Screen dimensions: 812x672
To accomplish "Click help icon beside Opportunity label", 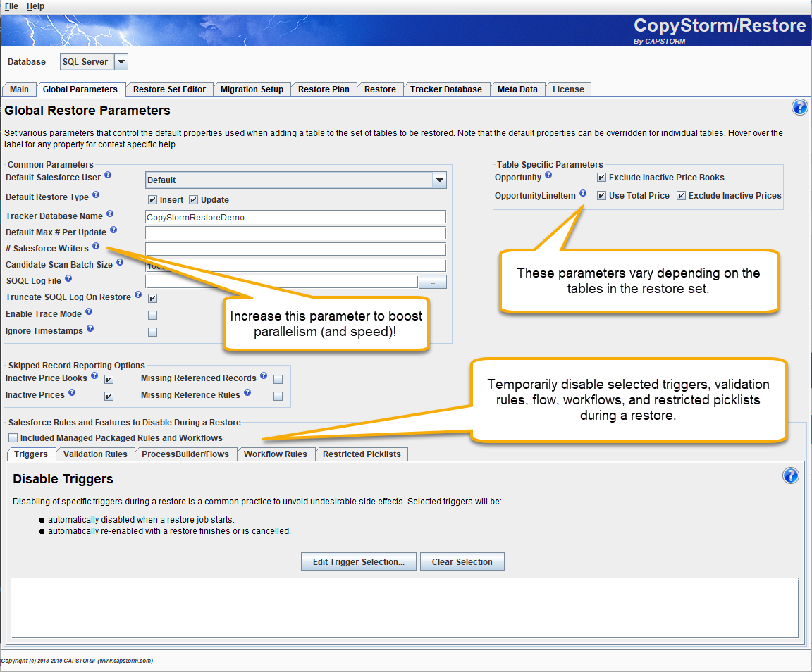I will pos(548,175).
